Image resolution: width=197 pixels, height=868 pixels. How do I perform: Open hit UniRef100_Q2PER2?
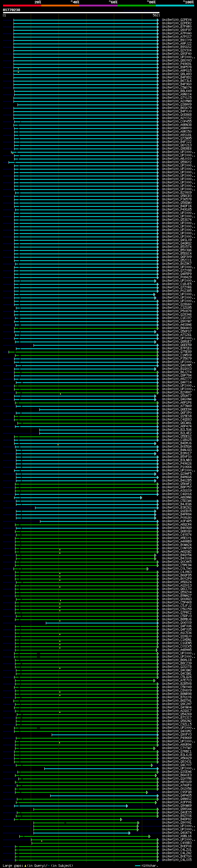[x=177, y=23]
